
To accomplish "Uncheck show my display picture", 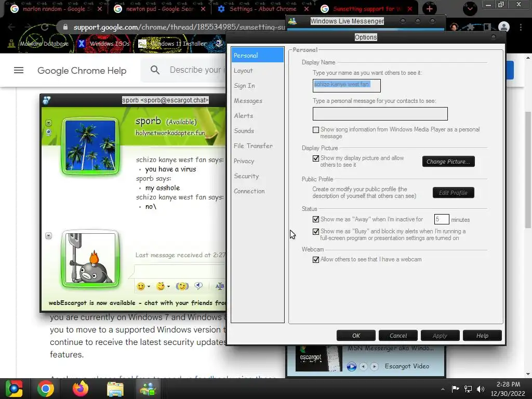I will 316,158.
